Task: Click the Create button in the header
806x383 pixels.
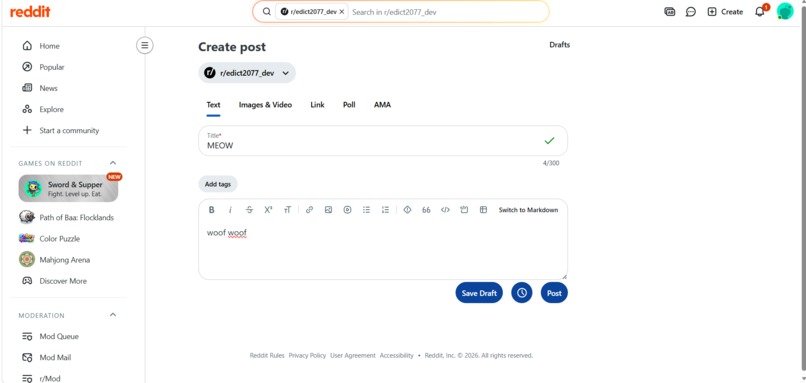Action: [725, 12]
